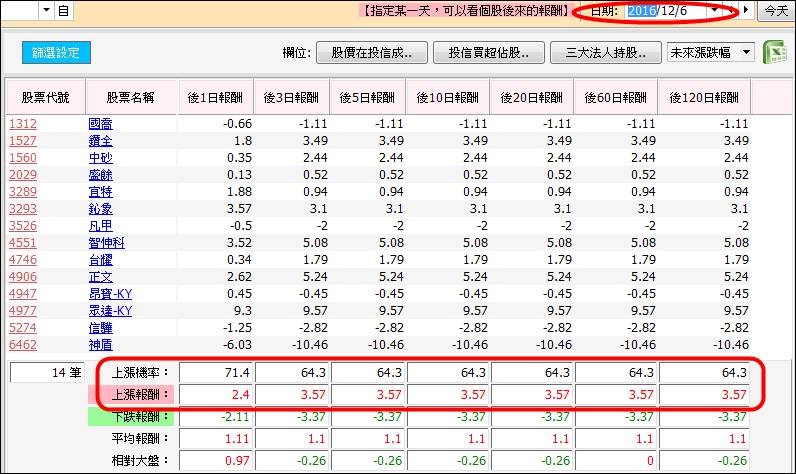
Task: Open stock name 眾達-KY link
Action: point(110,311)
